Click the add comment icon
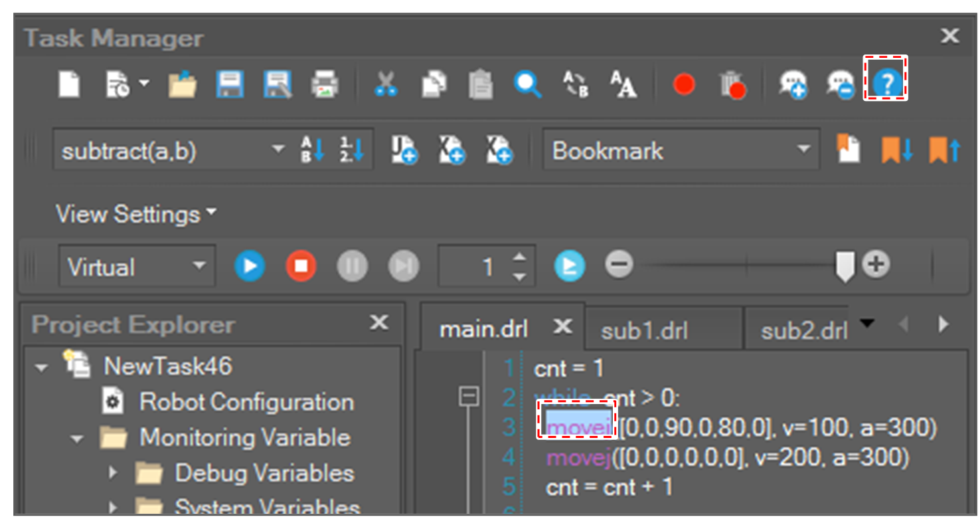The height and width of the screenshot is (523, 980). pyautogui.click(x=793, y=85)
